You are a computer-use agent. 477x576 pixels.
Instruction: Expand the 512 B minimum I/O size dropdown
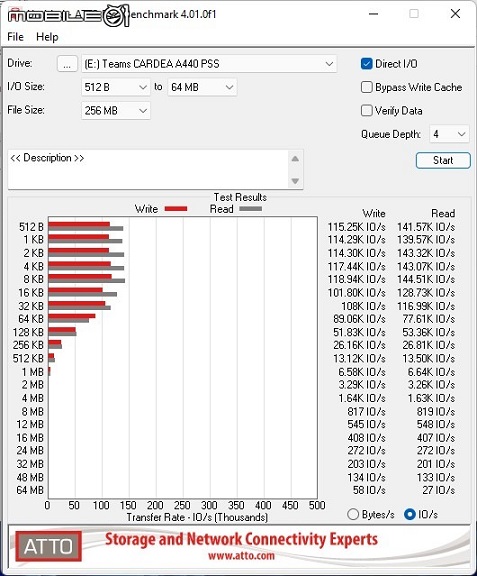point(116,87)
